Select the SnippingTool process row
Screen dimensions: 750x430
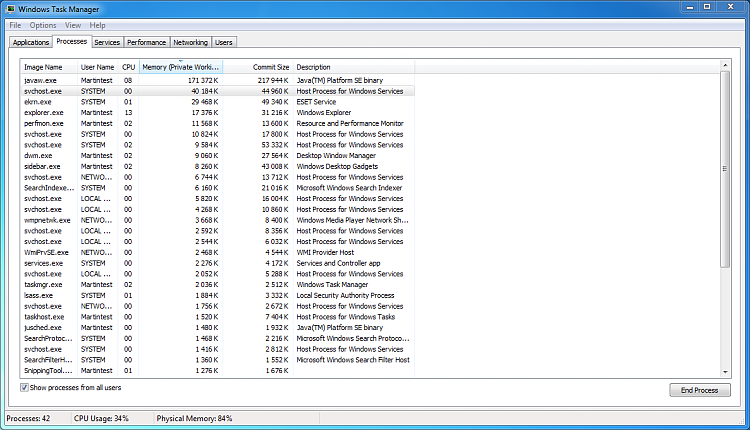coord(218,371)
